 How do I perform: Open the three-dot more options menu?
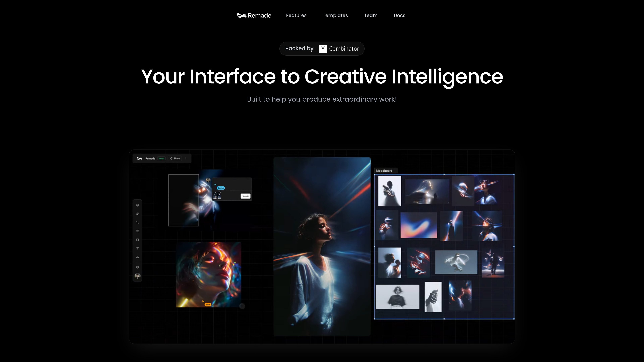pyautogui.click(x=186, y=158)
